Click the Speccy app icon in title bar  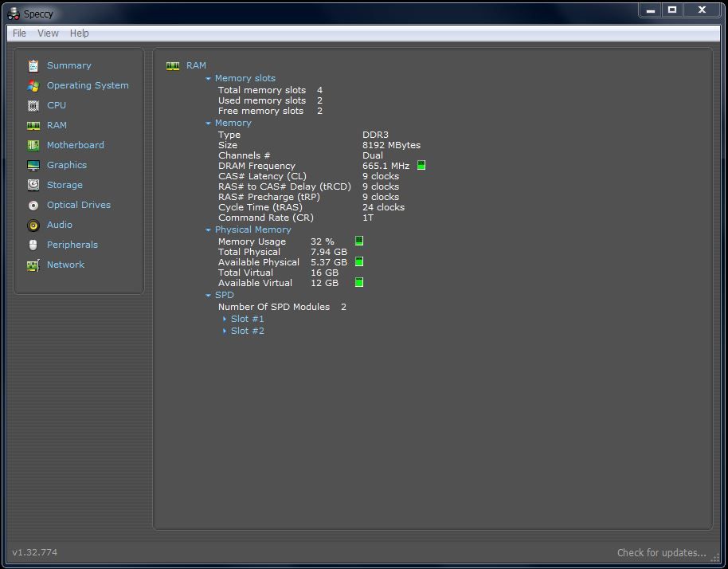pos(14,14)
